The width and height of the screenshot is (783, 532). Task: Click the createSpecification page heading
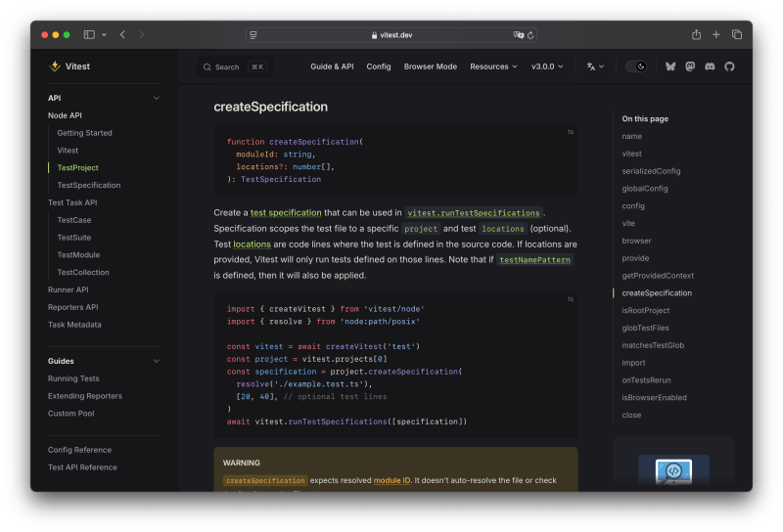(x=271, y=107)
